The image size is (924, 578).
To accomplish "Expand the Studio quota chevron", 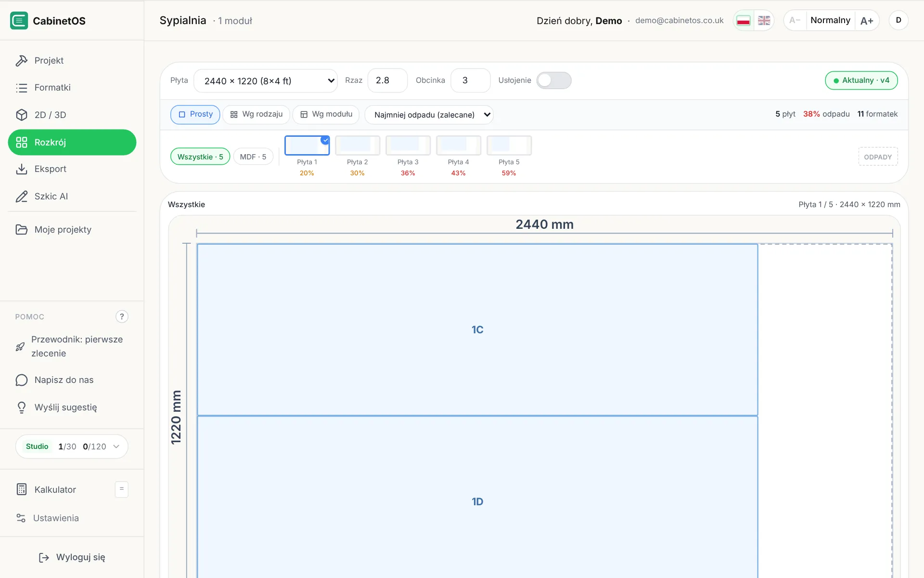I will 116,447.
